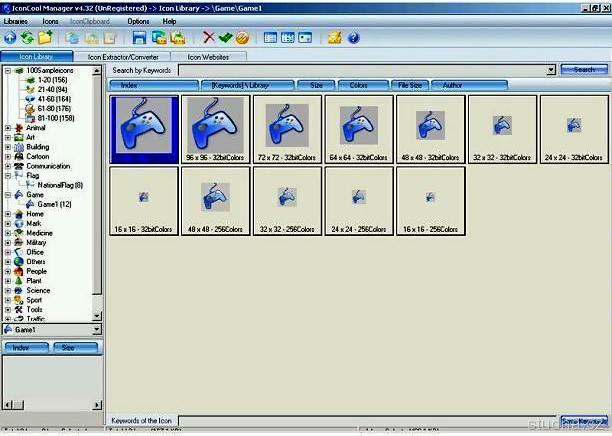
Task: Click the greyed-out copy toolbar icon
Action: [72, 38]
